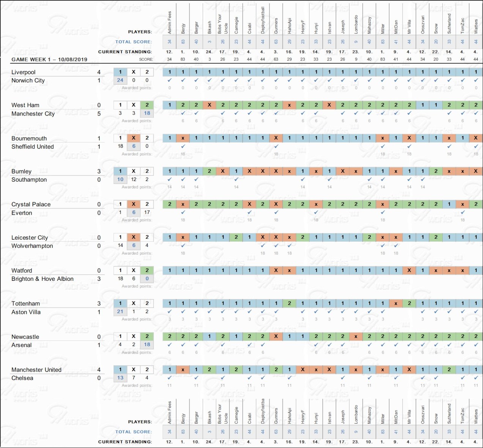Click Benjy's checkmark for Bournemouth match
The height and width of the screenshot is (448, 483).
point(183,146)
